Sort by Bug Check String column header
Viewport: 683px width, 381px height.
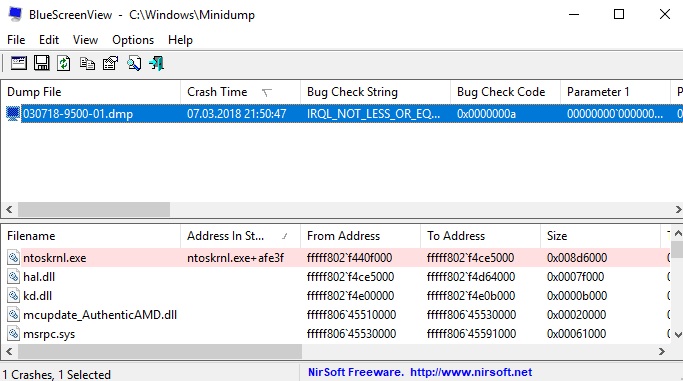[x=375, y=92]
